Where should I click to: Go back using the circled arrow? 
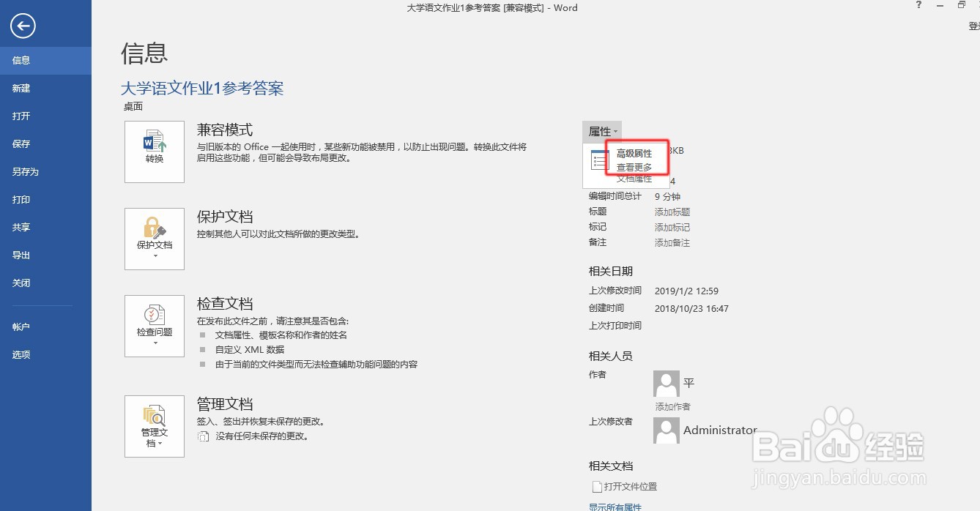pos(23,27)
